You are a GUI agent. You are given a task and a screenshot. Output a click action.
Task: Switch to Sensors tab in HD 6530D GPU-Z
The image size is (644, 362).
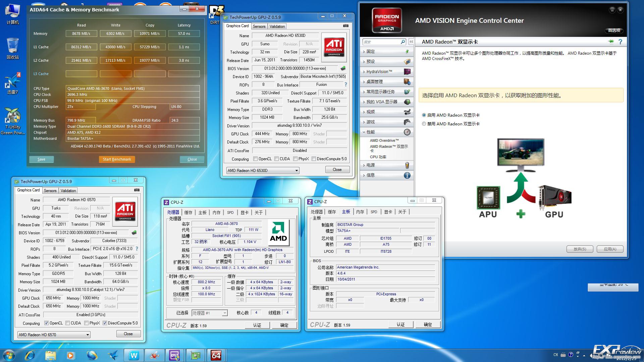click(259, 26)
